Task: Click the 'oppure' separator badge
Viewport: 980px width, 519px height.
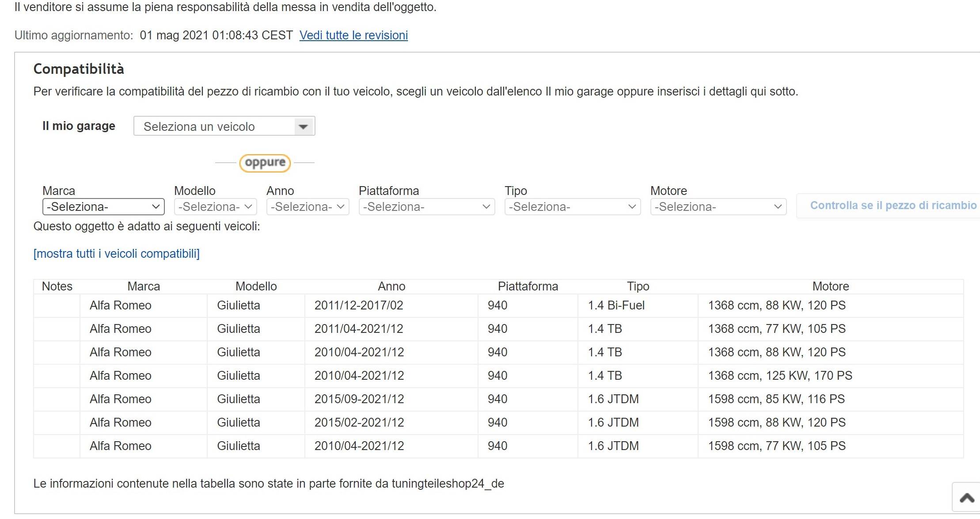Action: coord(265,163)
